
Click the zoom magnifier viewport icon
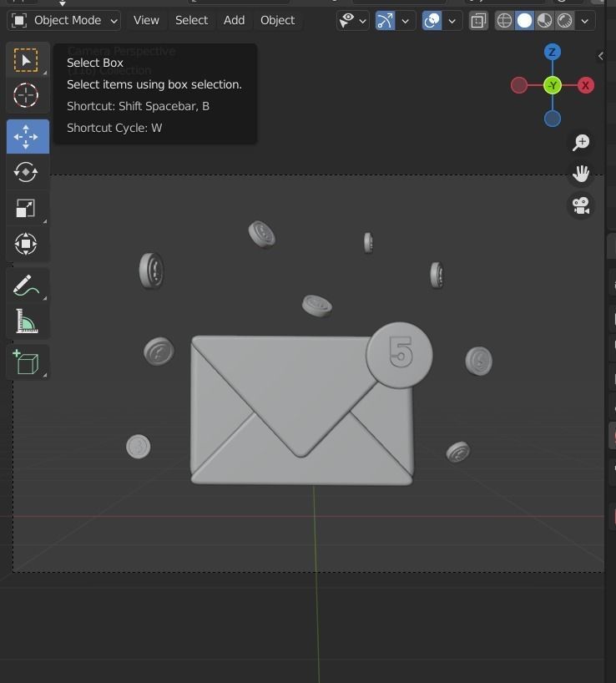click(581, 142)
